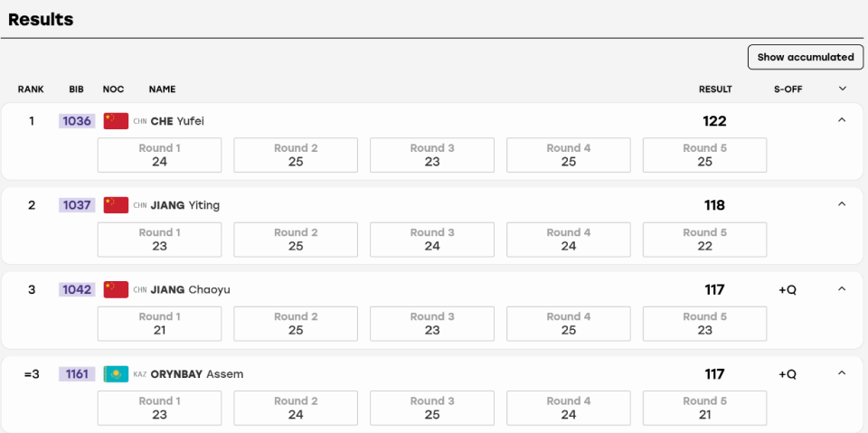The image size is (868, 433).
Task: Click bib number 1036 badge
Action: point(77,121)
